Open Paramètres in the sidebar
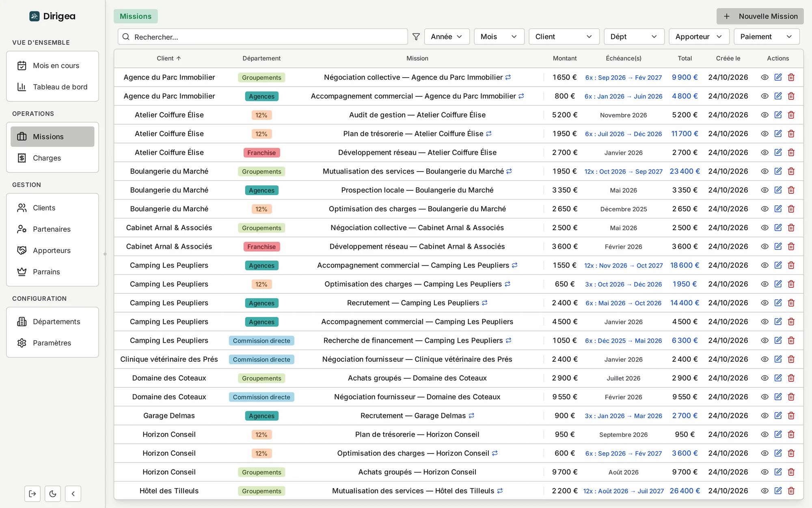Viewport: 812px width, 508px height. click(x=52, y=343)
